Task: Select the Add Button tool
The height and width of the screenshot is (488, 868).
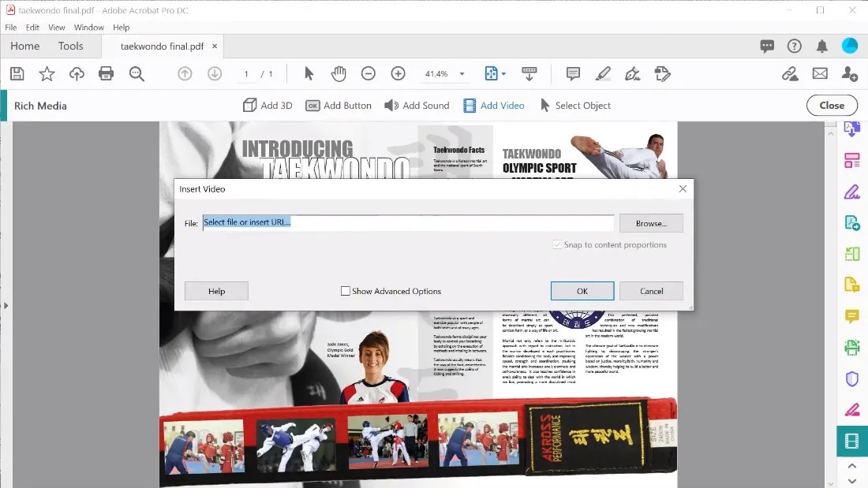Action: [x=338, y=105]
